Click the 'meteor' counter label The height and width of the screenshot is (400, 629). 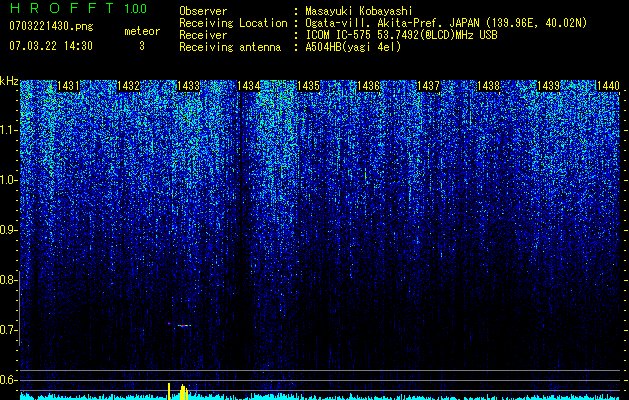pyautogui.click(x=142, y=31)
